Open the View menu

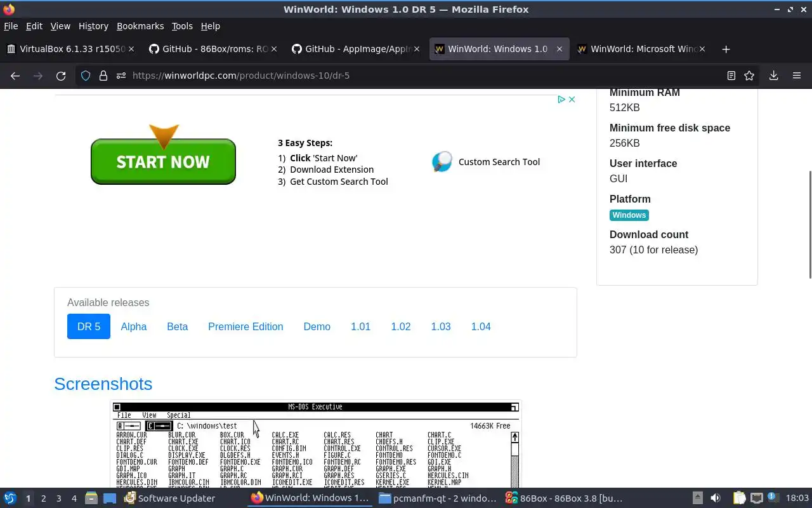[60, 26]
